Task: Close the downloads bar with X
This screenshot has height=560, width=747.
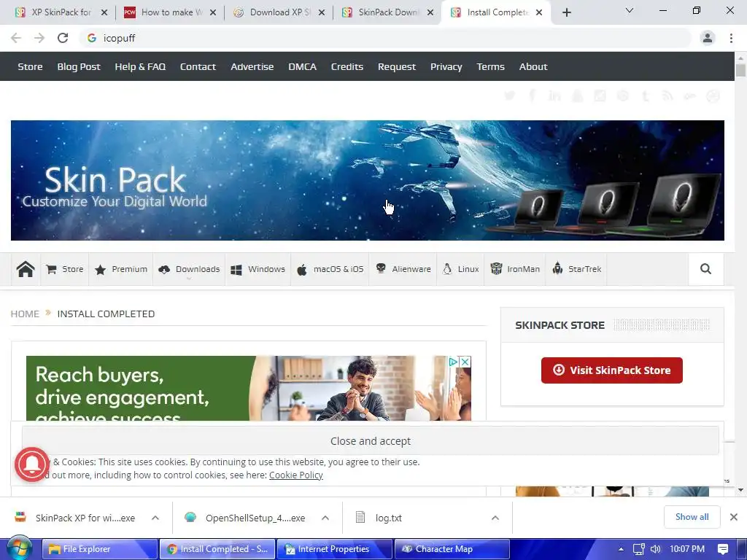Action: [734, 517]
